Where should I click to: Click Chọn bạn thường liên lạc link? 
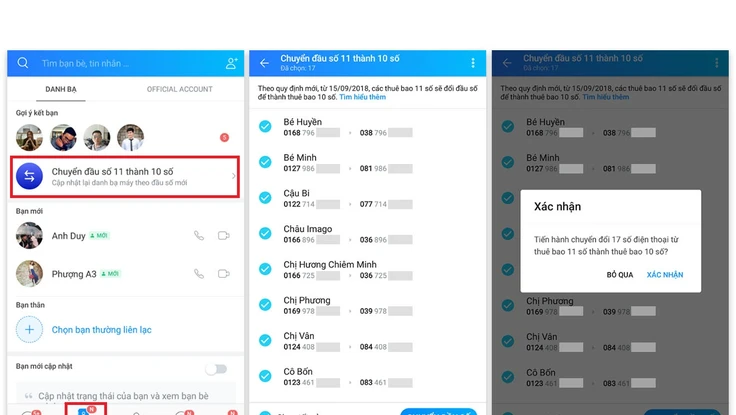point(101,330)
